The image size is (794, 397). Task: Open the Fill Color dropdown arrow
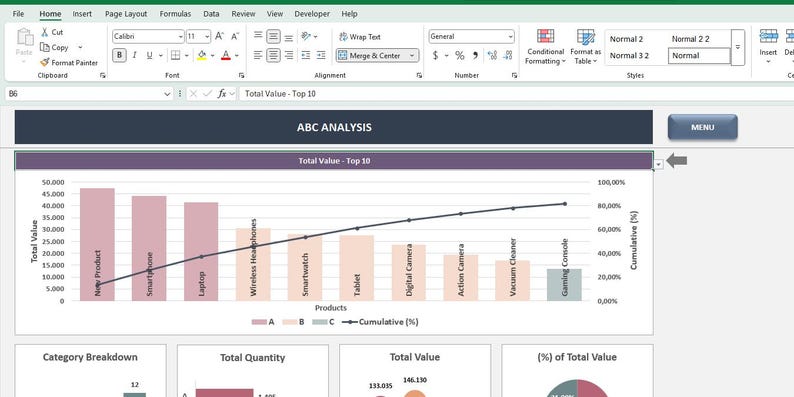point(212,55)
